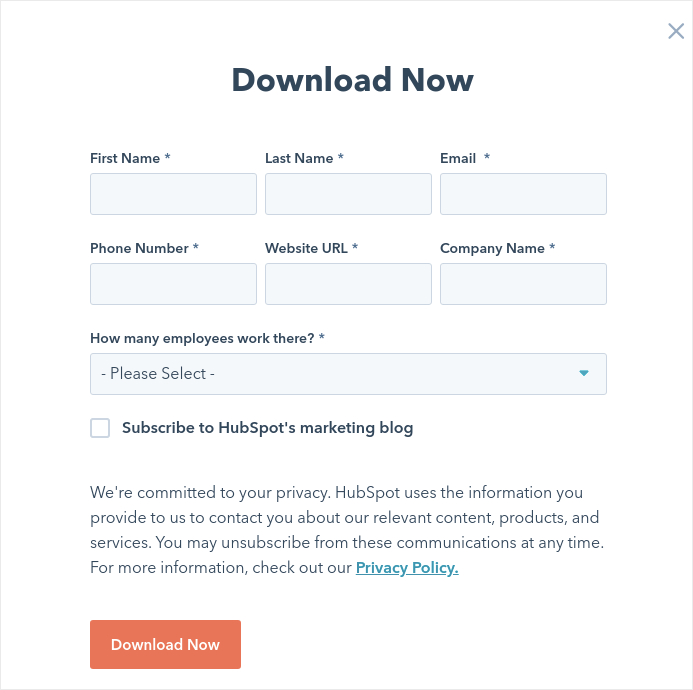Select the Email input field
693x690 pixels.
[523, 194]
